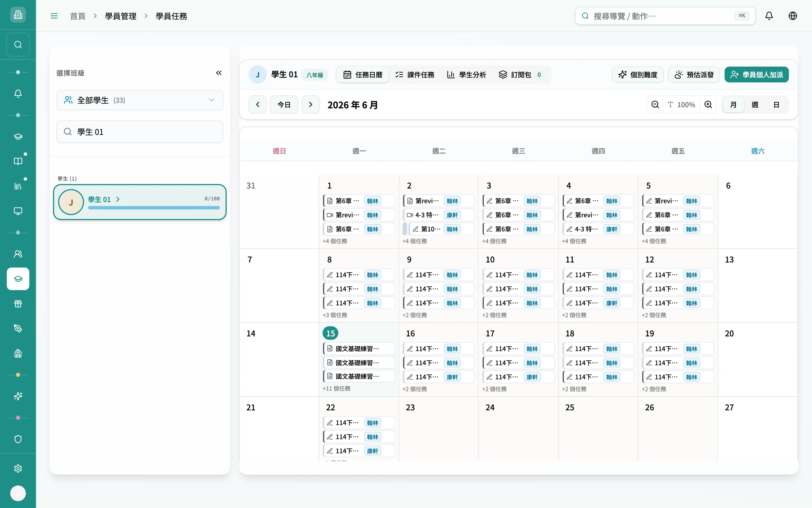
Task: Open 4-3 特… 康軒 task on June 4
Action: pyautogui.click(x=598, y=229)
